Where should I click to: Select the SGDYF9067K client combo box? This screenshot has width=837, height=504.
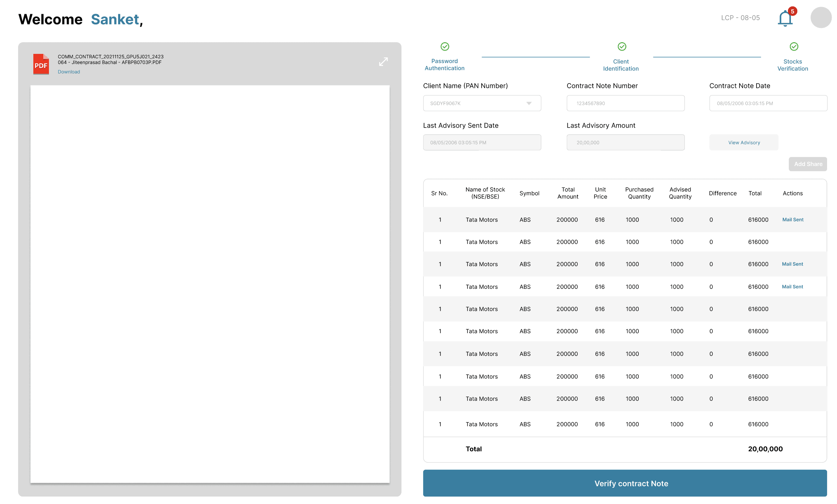point(475,103)
